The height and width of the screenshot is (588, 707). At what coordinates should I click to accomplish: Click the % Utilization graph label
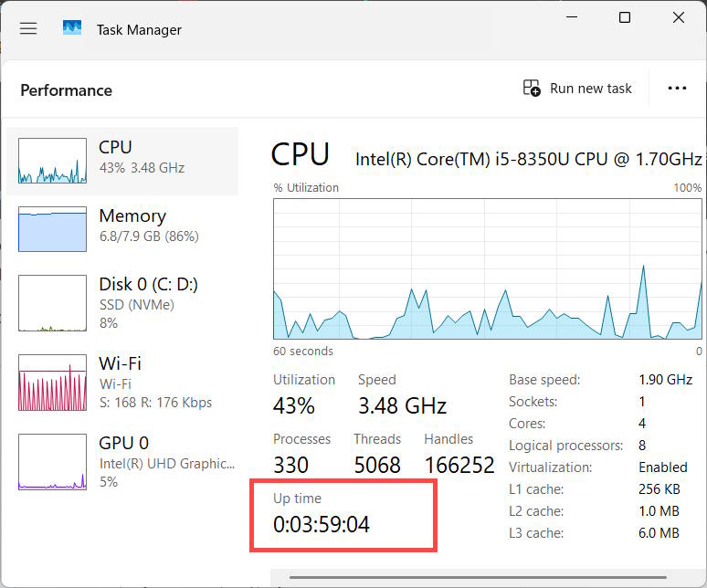[x=306, y=187]
